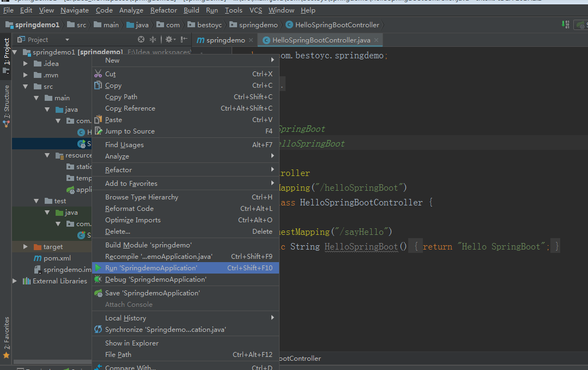Click the Synchronize refresh icon
The image size is (588, 370).
click(x=98, y=329)
